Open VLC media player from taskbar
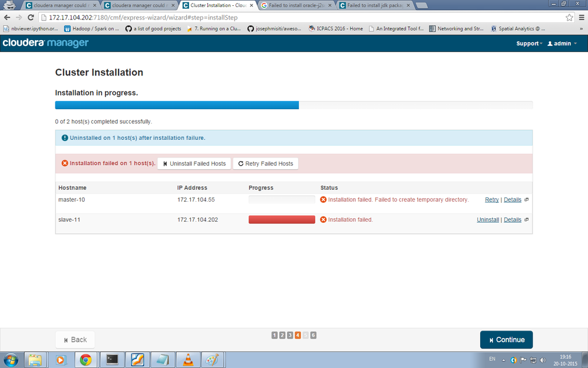The width and height of the screenshot is (588, 368). (x=188, y=360)
